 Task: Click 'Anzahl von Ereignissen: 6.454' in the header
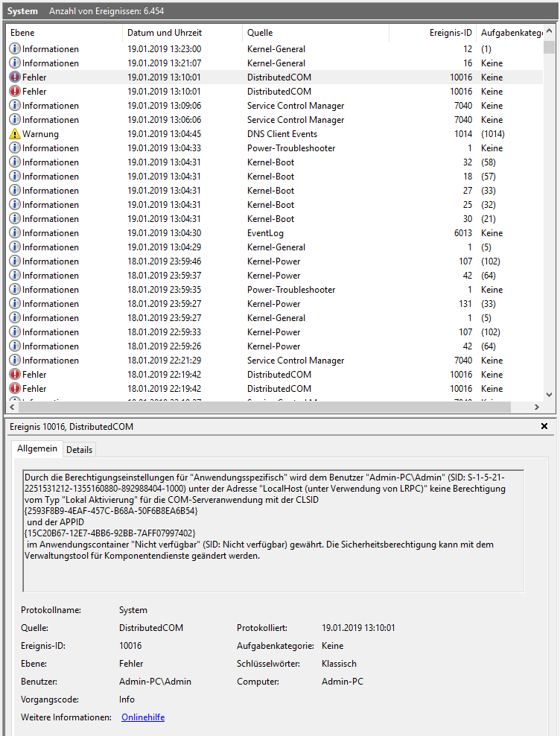(x=106, y=10)
